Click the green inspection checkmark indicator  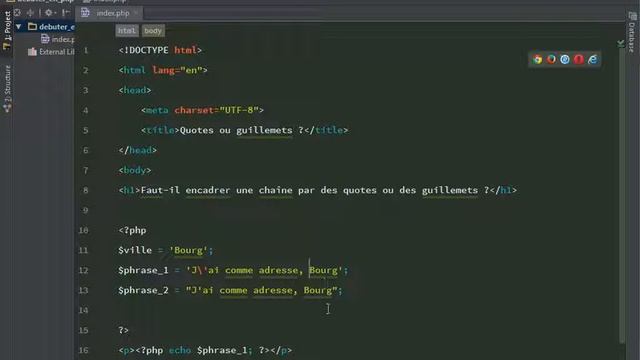[x=621, y=43]
